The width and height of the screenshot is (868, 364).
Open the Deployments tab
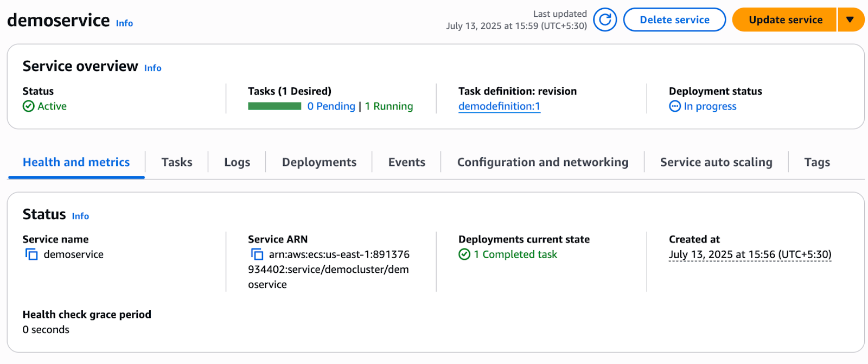coord(319,162)
